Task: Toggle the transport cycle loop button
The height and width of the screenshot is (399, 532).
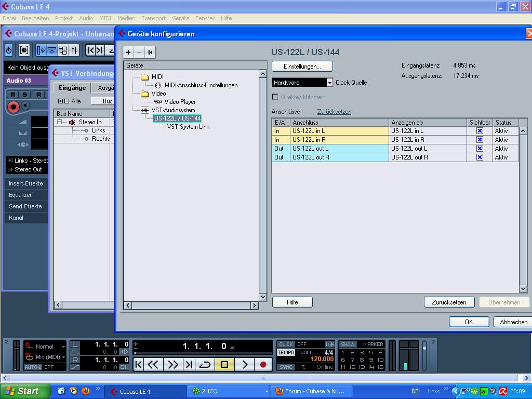Action: click(205, 365)
